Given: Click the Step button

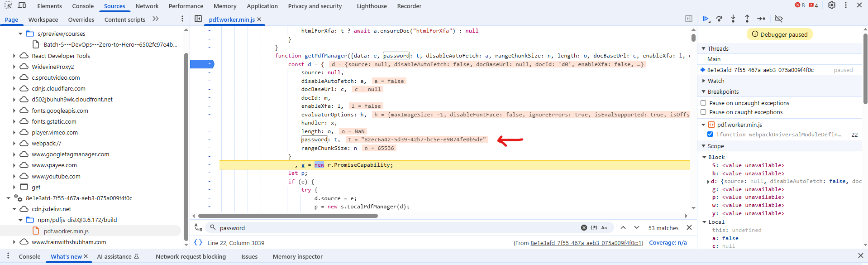Looking at the screenshot, I should point(761,19).
